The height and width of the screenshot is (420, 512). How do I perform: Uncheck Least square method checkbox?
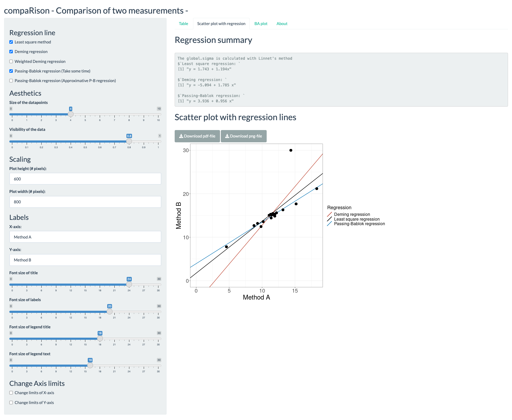click(x=11, y=42)
